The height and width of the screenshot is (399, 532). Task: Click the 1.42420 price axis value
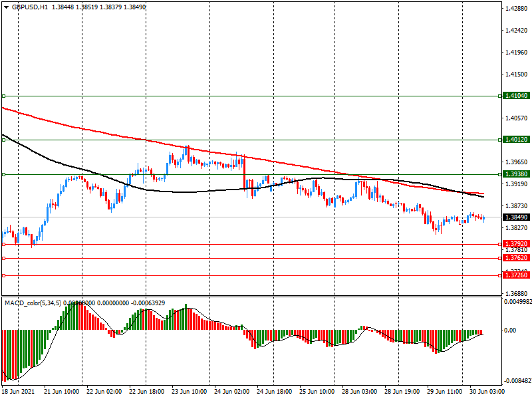[517, 31]
